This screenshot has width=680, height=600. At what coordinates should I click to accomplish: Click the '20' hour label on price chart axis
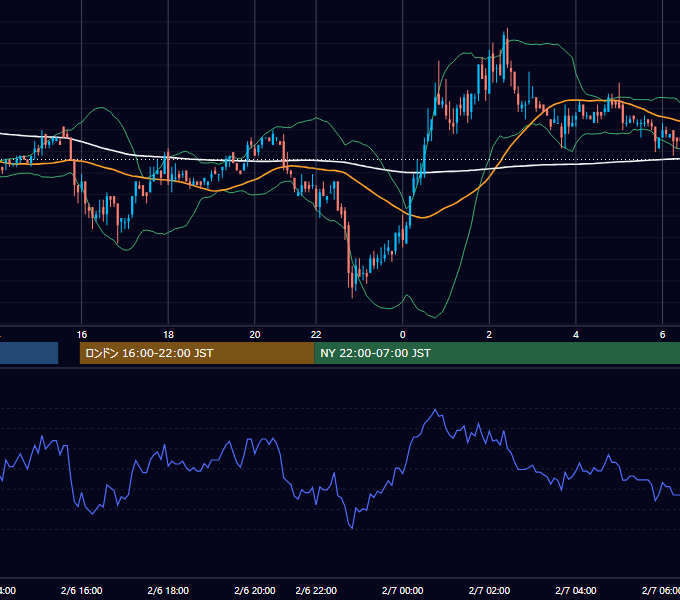click(x=255, y=335)
